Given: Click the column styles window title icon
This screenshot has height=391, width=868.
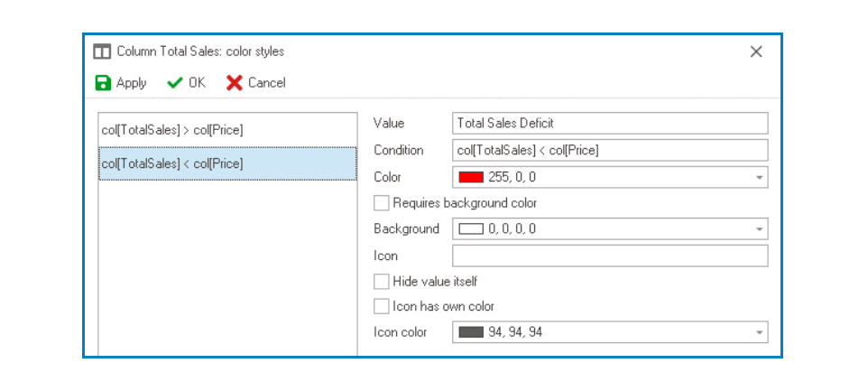Looking at the screenshot, I should pos(103,51).
